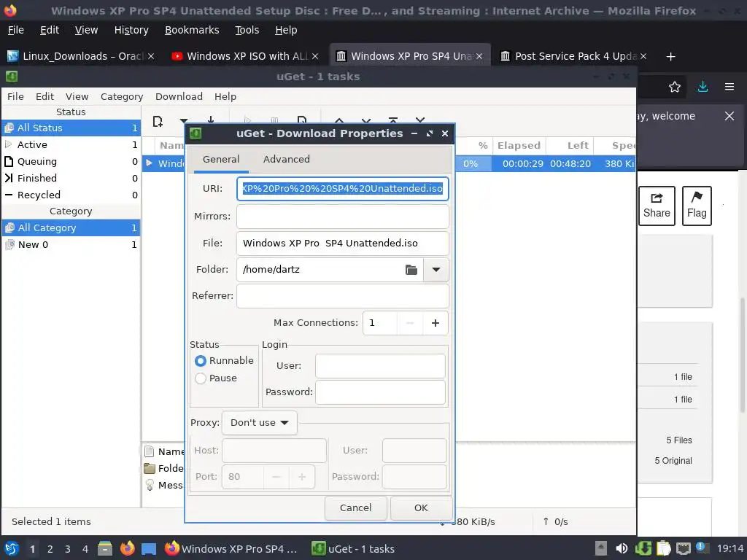Viewport: 747px width, 560px height.
Task: Select Queuing in uGet status list
Action: pos(71,161)
